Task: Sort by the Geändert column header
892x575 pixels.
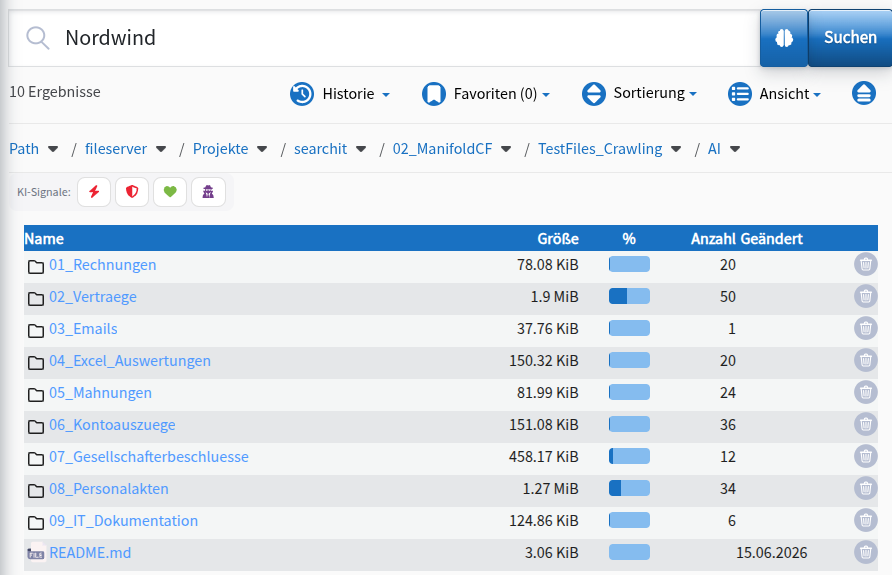Action: [x=771, y=239]
